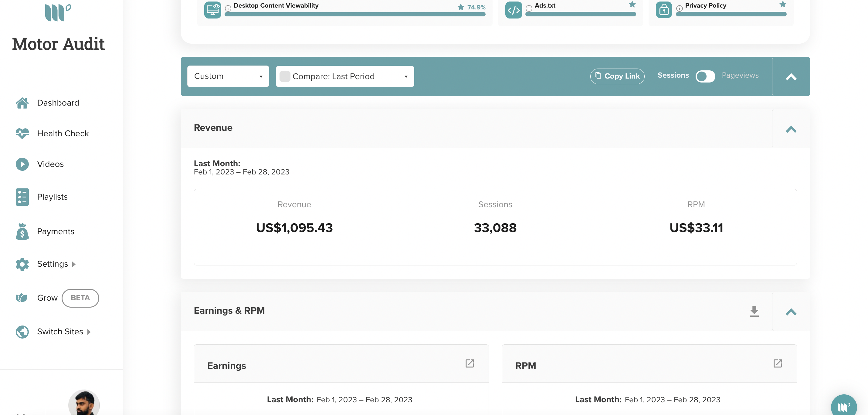Click the Privacy Policy lock icon
868x415 pixels.
click(x=664, y=10)
